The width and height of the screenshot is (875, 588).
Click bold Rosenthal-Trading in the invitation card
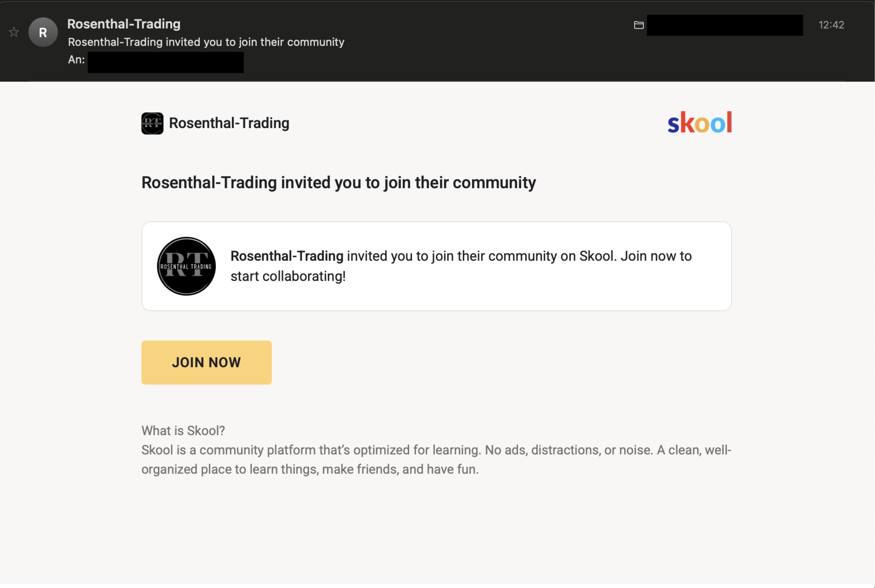pos(287,256)
